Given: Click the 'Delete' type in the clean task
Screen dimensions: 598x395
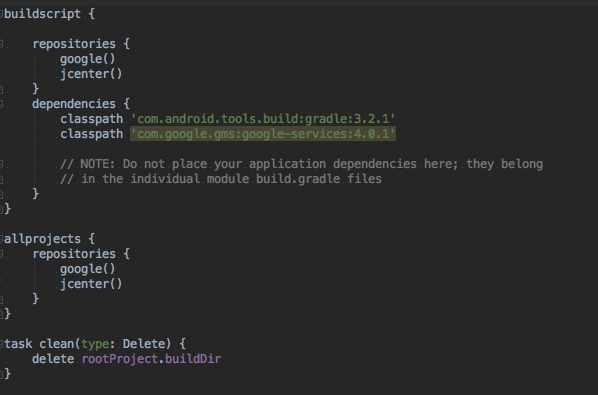Looking at the screenshot, I should [x=143, y=344].
